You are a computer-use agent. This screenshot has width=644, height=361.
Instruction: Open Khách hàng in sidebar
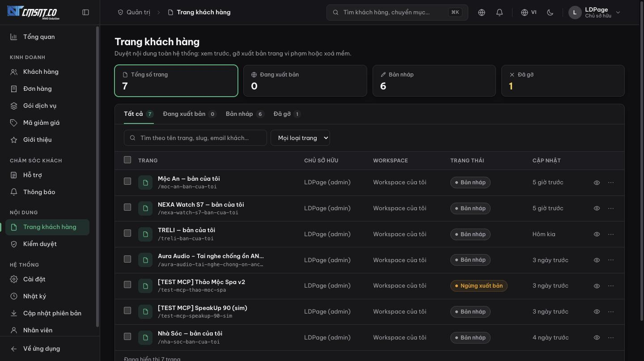point(47,72)
